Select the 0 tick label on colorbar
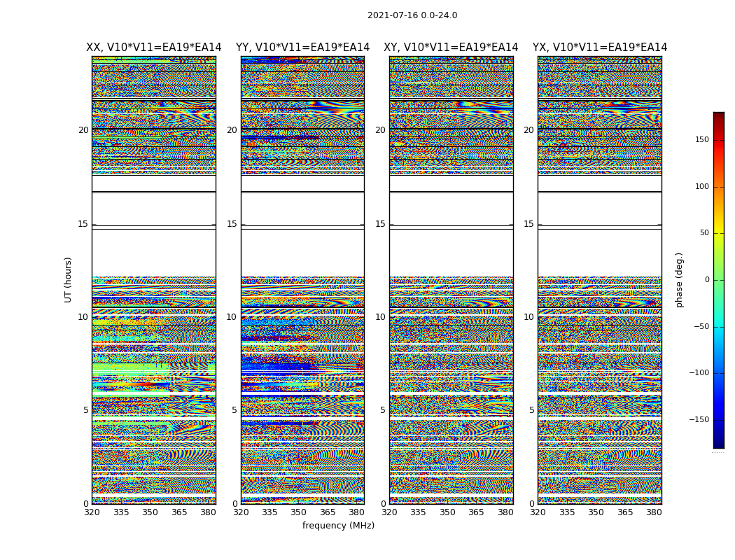The width and height of the screenshot is (735, 560). pyautogui.click(x=707, y=280)
